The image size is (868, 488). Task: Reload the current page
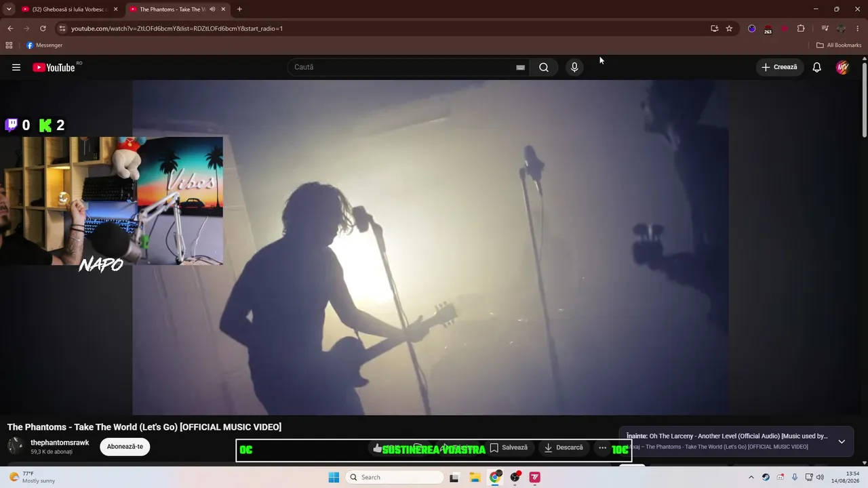pyautogui.click(x=43, y=28)
